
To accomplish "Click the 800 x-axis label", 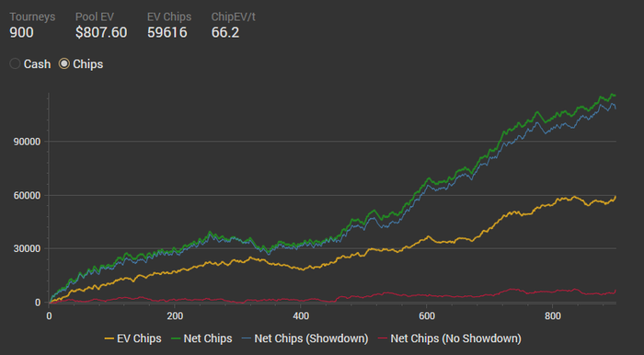I will pos(552,316).
